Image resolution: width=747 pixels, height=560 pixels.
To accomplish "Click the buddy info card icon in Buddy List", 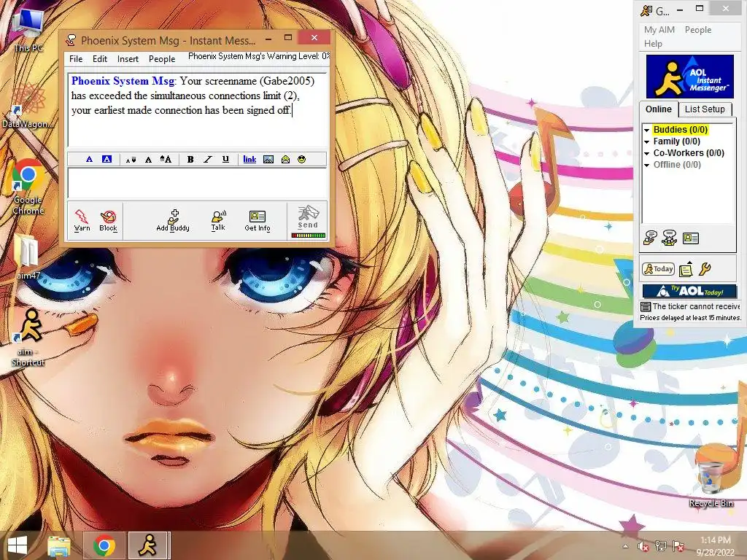I will click(690, 238).
